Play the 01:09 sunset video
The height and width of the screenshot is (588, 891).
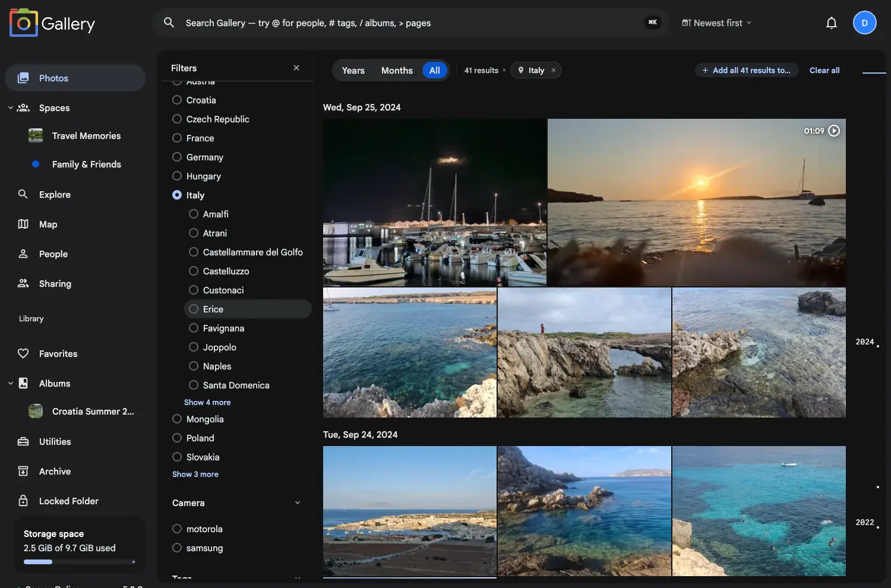pos(834,131)
